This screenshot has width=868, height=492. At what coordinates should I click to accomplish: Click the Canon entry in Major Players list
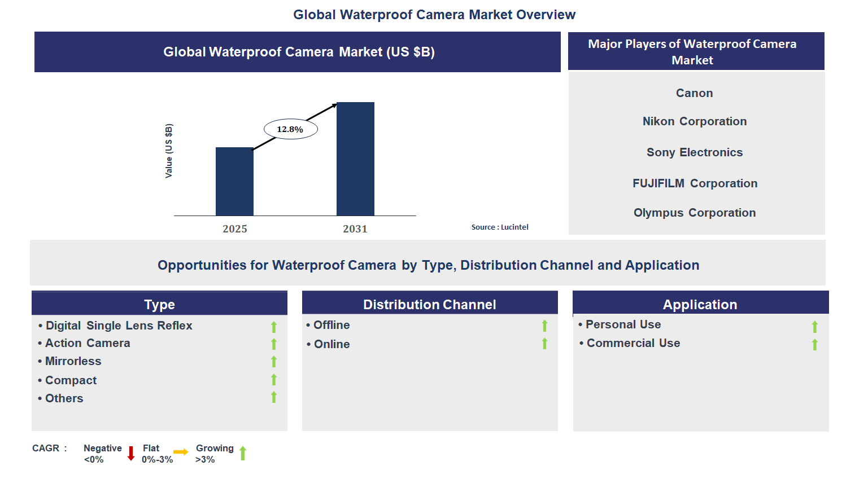point(694,93)
